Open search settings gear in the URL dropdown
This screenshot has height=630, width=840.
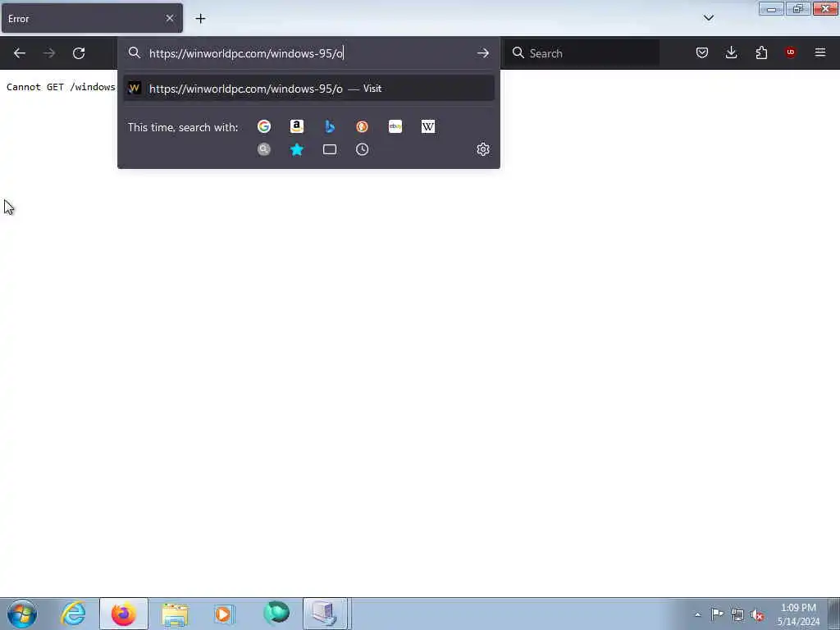(482, 149)
